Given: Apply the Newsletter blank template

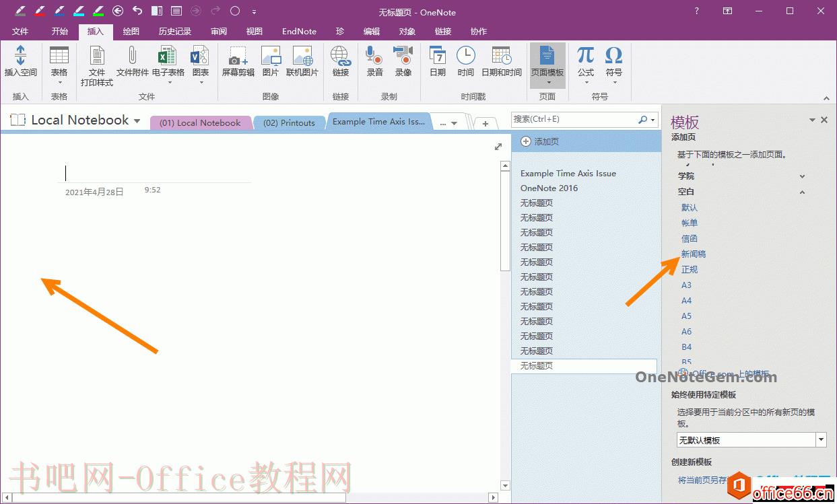Looking at the screenshot, I should 694,254.
